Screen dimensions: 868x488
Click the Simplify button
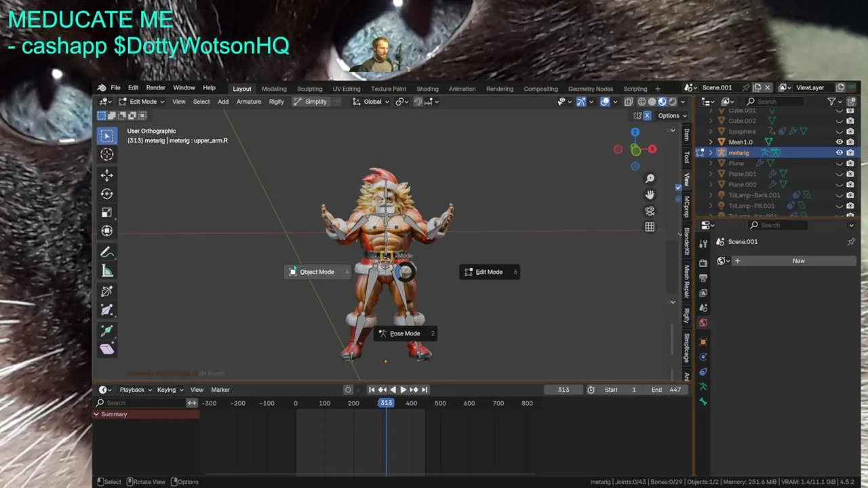coord(311,102)
